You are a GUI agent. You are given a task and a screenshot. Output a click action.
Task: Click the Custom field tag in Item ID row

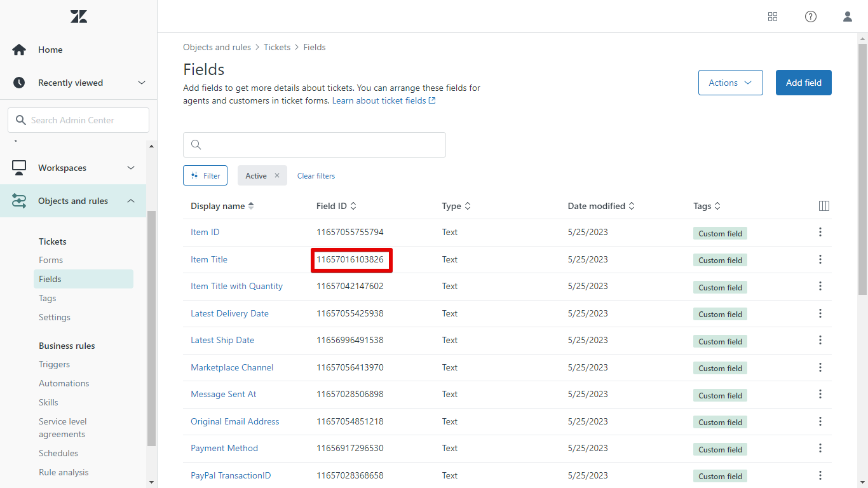pos(720,233)
